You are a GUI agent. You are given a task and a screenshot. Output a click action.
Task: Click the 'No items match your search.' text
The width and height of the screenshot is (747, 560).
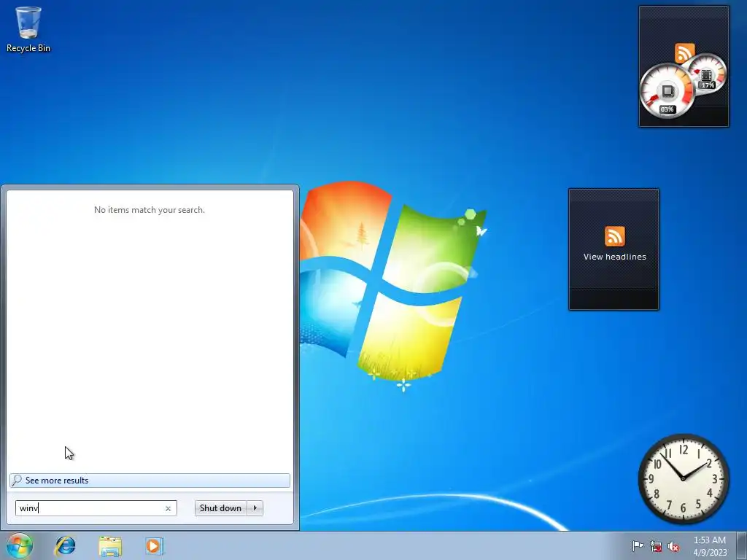[150, 210]
